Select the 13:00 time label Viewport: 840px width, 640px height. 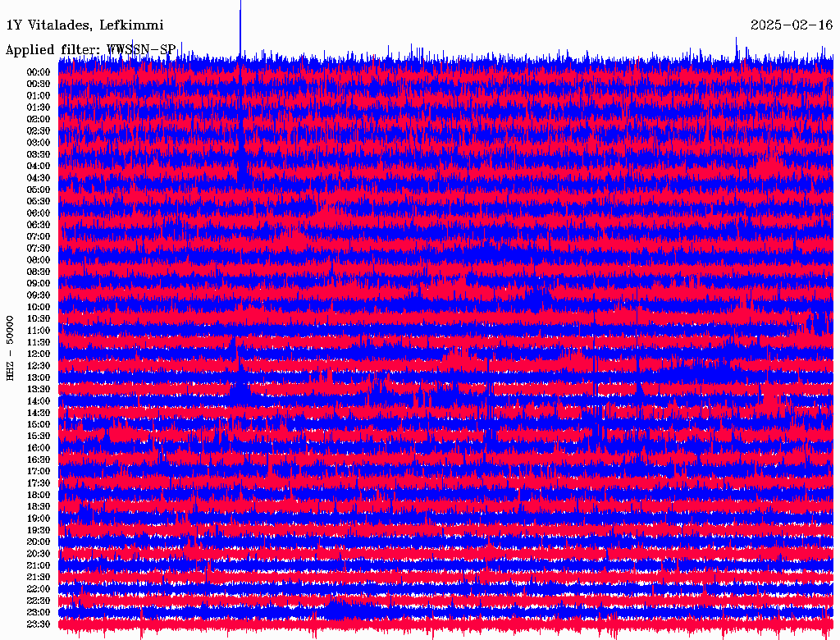pos(39,377)
